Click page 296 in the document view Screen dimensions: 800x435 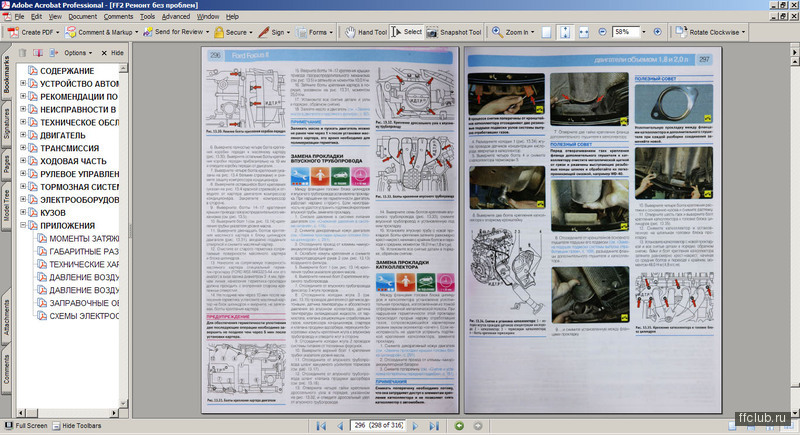330,230
